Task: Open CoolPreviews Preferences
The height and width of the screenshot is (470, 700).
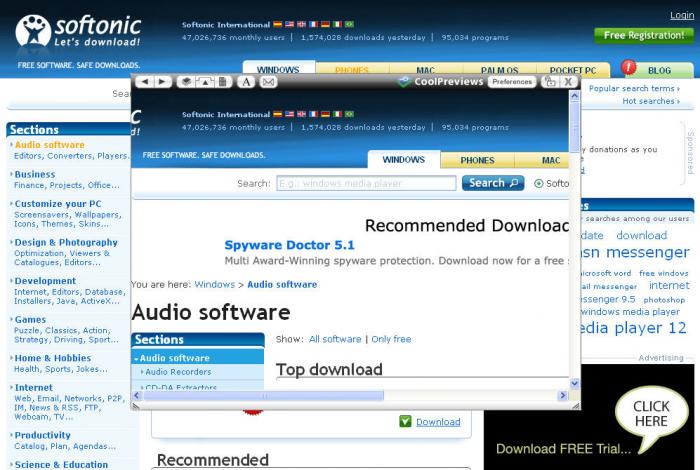Action: [x=512, y=82]
